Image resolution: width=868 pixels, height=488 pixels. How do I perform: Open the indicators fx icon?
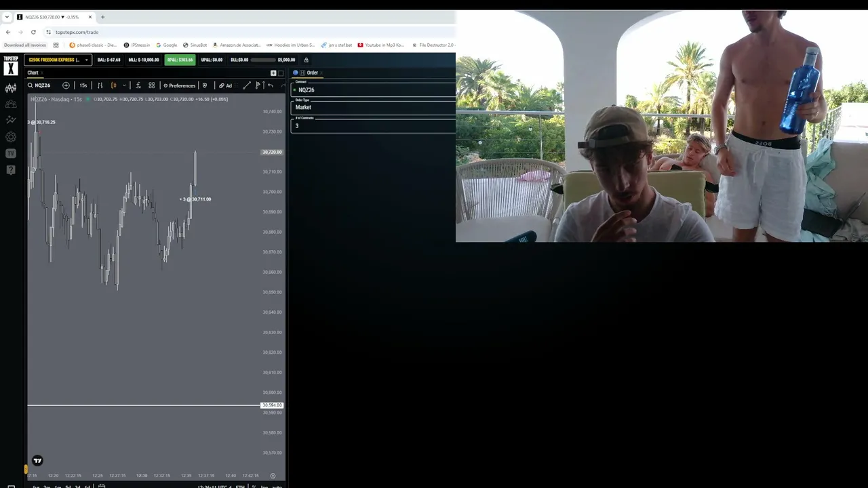(138, 85)
